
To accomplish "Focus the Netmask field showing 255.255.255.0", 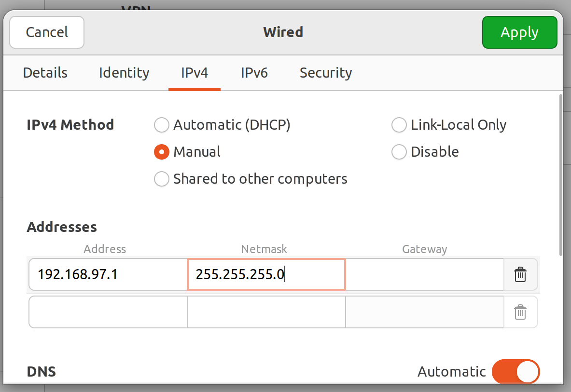I will click(266, 274).
